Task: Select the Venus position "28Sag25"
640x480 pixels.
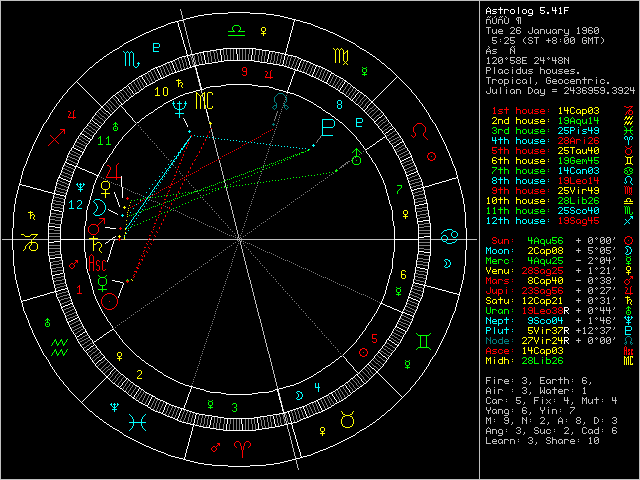Action: (x=542, y=271)
